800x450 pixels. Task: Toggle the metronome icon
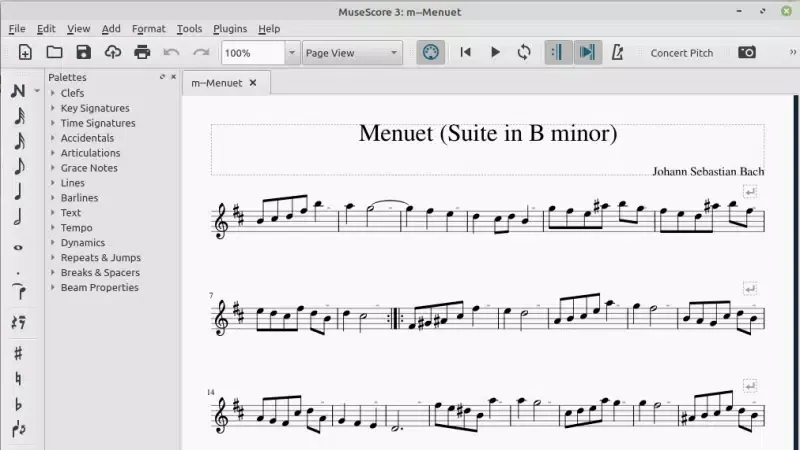(617, 52)
